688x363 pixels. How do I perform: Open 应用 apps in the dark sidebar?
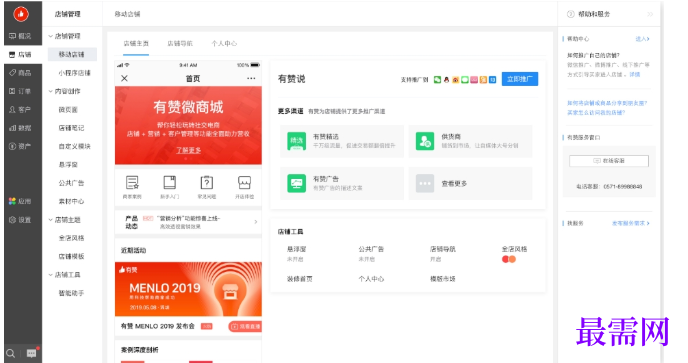point(21,201)
